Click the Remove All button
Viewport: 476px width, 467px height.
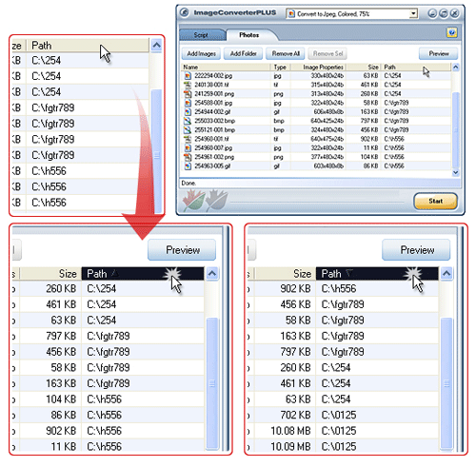(x=286, y=53)
